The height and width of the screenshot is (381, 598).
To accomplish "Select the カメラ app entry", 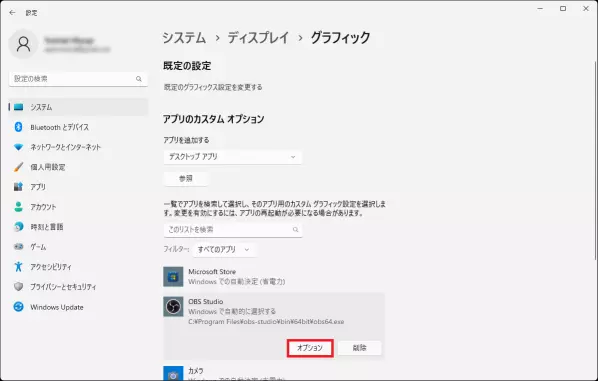I will click(x=274, y=373).
